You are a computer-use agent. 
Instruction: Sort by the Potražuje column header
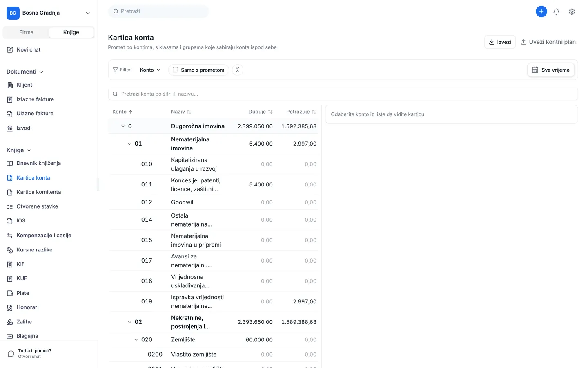point(301,112)
